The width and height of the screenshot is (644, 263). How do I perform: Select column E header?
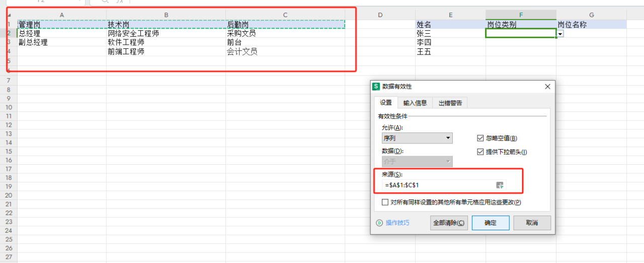point(450,15)
